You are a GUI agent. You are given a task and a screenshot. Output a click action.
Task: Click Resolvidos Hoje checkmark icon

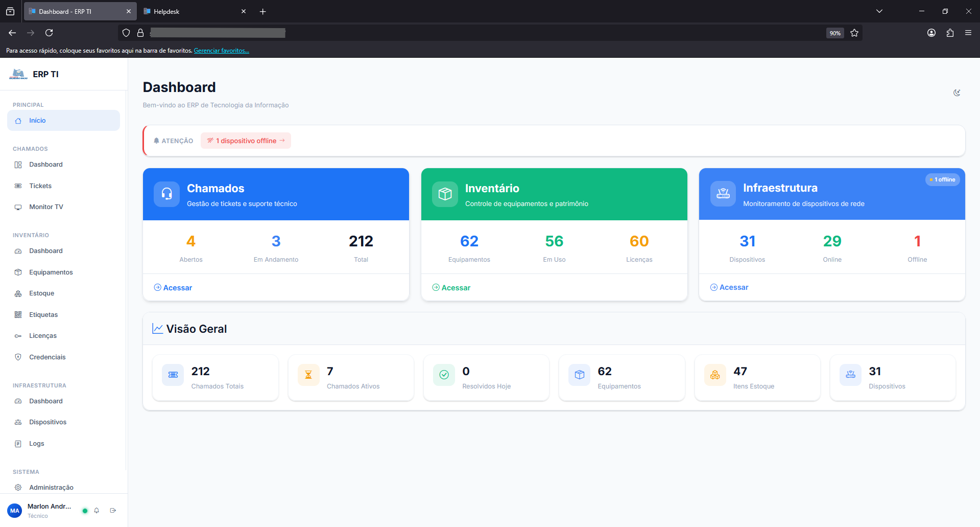coord(444,375)
